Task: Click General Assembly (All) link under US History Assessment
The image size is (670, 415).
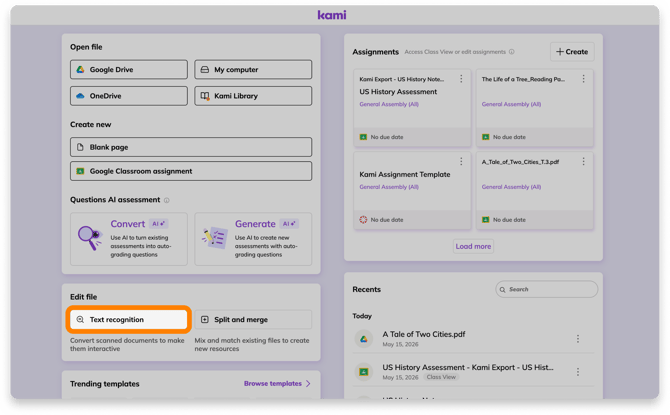Action: point(389,104)
